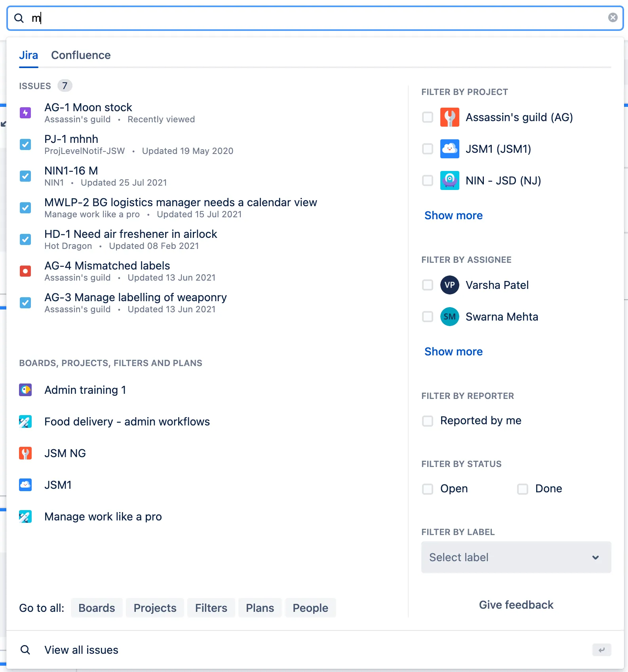Go to all People
The image size is (628, 672).
310,608
